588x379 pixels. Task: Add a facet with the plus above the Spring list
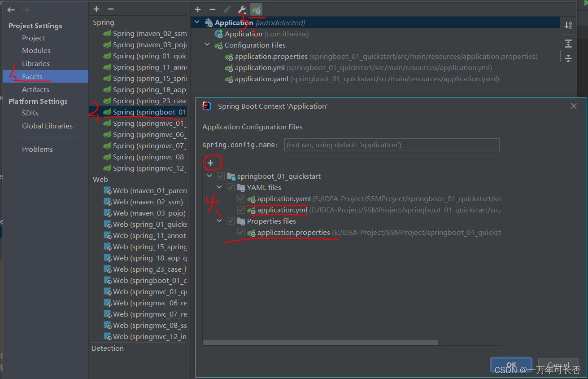(96, 9)
